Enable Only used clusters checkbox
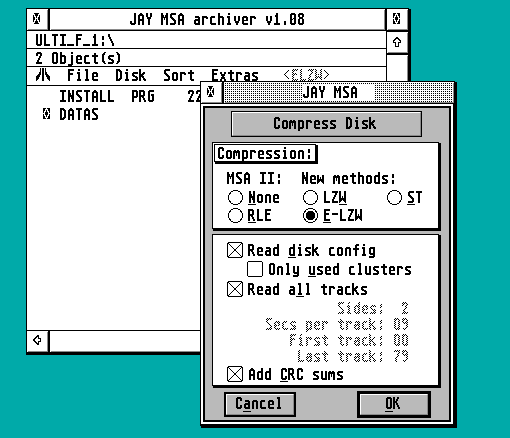Screen dimensions: 510x438 coord(255,269)
